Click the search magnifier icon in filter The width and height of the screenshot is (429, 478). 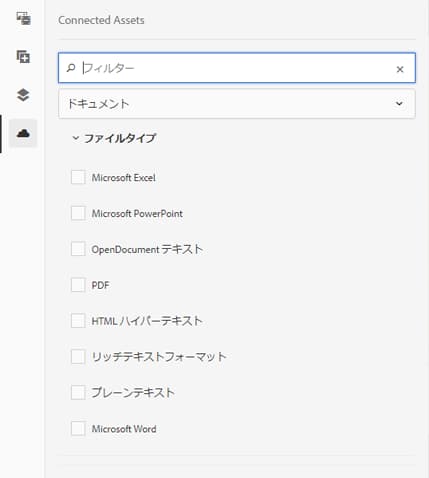click(71, 68)
